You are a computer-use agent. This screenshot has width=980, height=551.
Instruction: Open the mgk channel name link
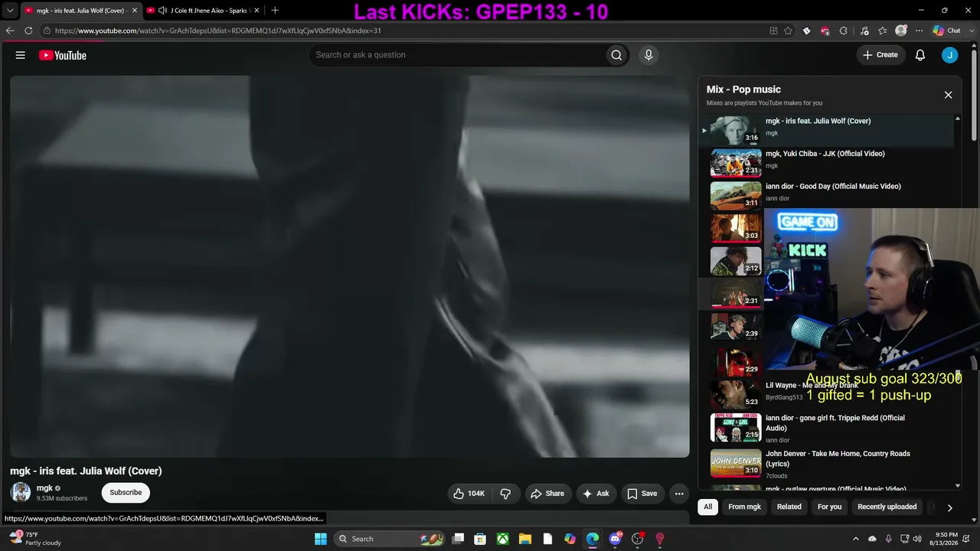45,488
